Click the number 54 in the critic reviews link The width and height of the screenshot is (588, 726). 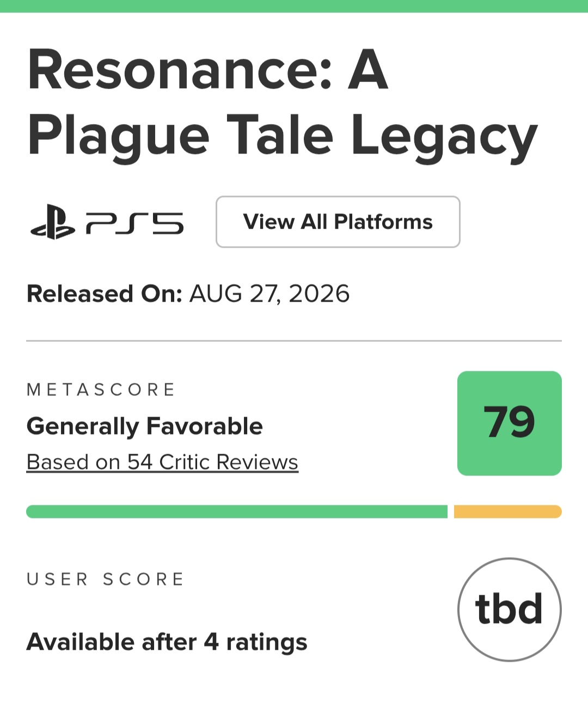click(x=140, y=462)
